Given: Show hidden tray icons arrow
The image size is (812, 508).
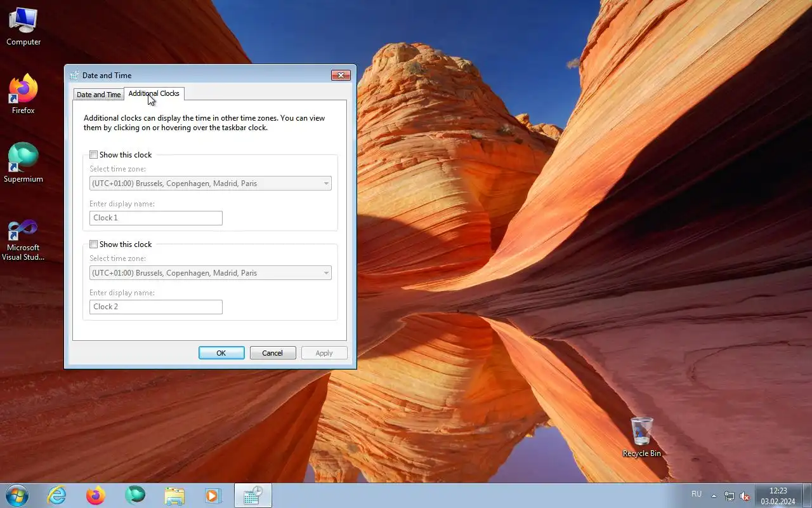Looking at the screenshot, I should (714, 496).
